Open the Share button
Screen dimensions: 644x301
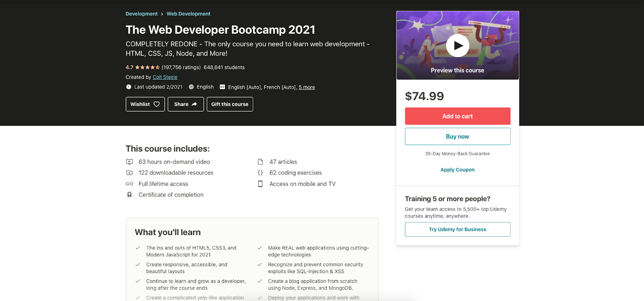tap(186, 104)
